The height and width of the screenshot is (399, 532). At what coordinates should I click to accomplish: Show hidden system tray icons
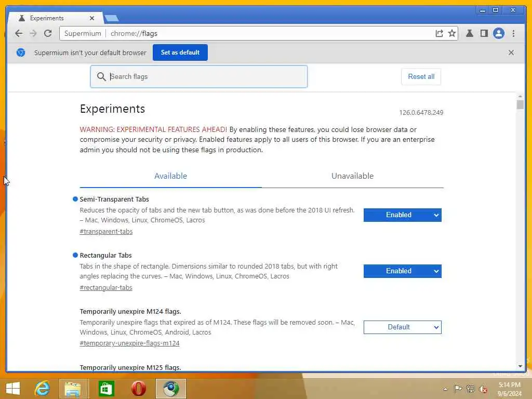click(x=445, y=389)
